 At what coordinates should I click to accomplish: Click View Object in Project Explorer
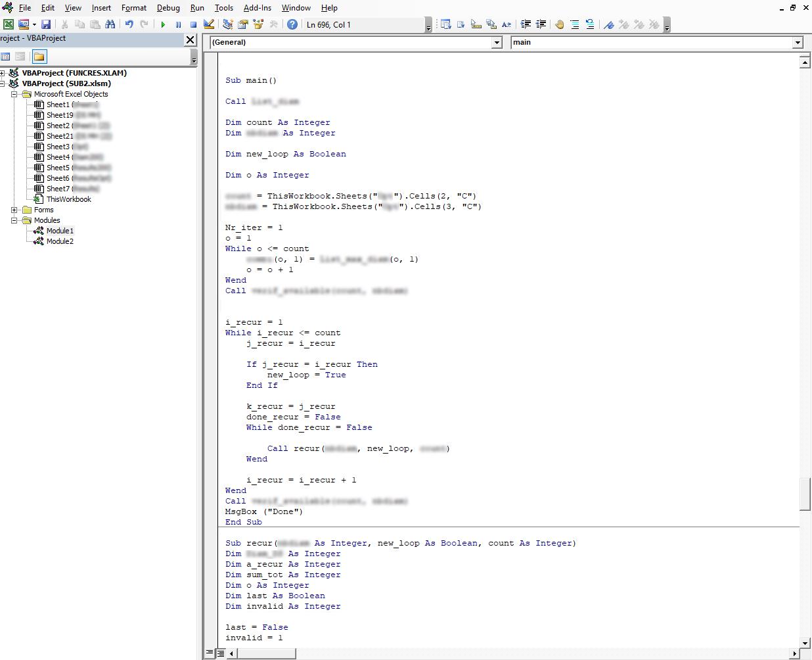[20, 57]
